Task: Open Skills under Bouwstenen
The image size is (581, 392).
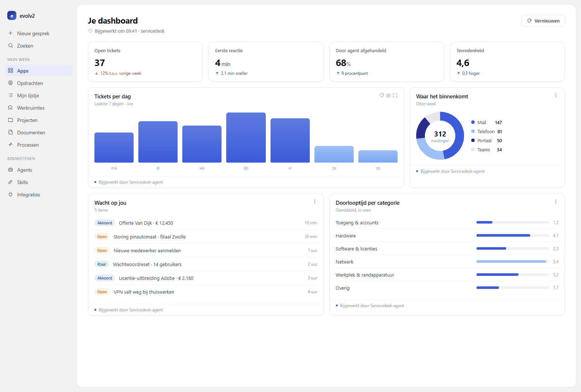Action: [x=38, y=182]
